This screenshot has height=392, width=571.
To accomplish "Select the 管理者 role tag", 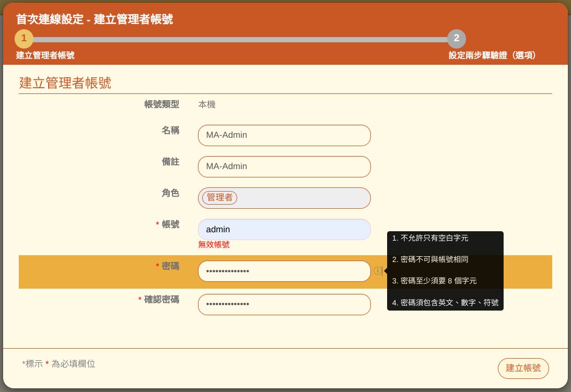I will (219, 198).
